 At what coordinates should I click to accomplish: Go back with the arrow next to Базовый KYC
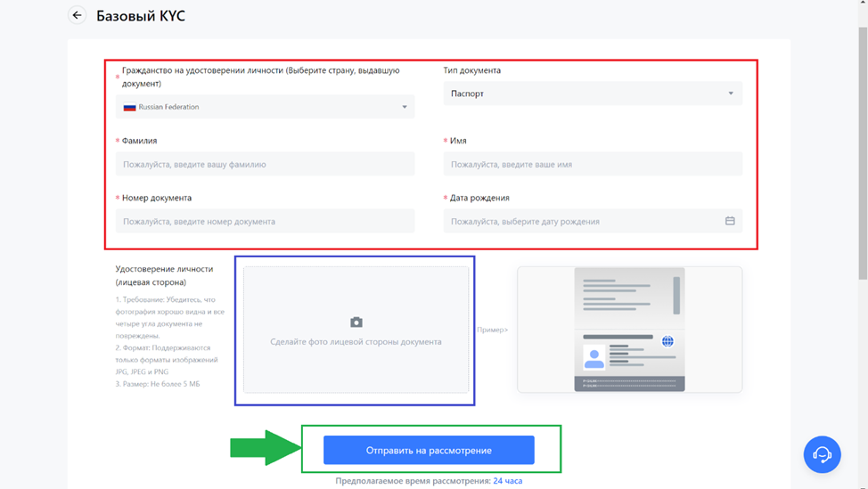click(x=77, y=15)
